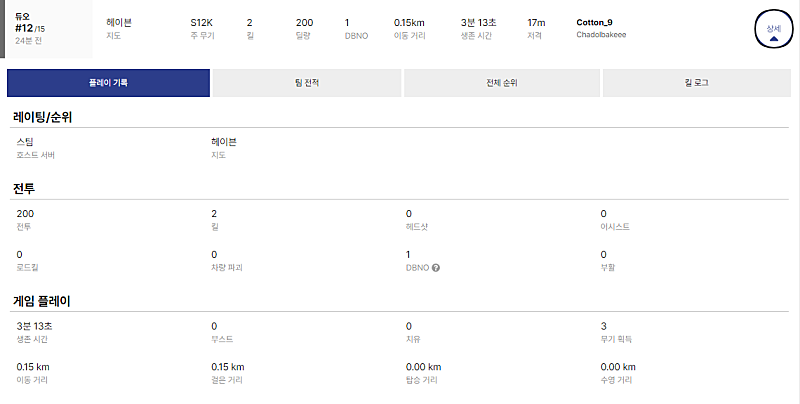This screenshot has height=404, width=800.
Task: Select the 전체 순위 tab
Action: [500, 83]
